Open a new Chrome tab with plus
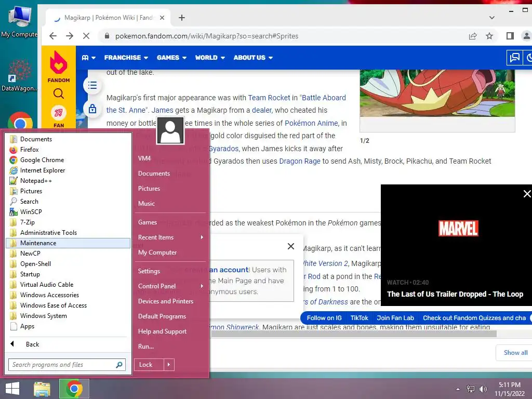The height and width of the screenshot is (399, 532). pyautogui.click(x=182, y=18)
